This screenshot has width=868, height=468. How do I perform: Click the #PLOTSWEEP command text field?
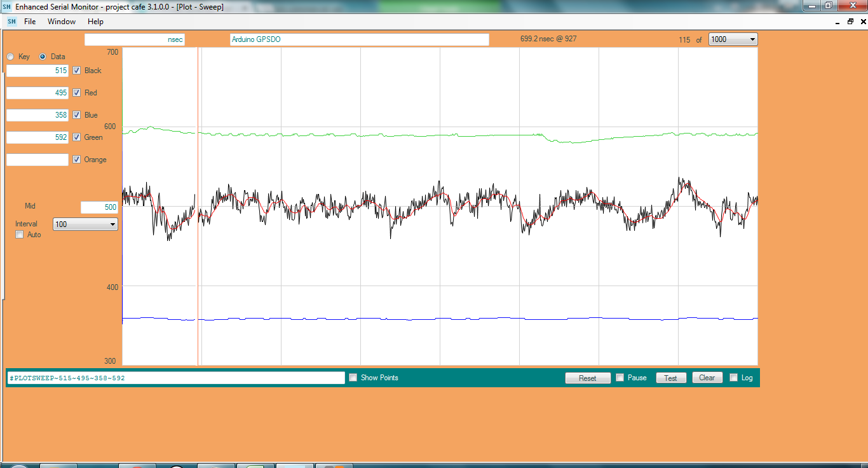(175, 378)
